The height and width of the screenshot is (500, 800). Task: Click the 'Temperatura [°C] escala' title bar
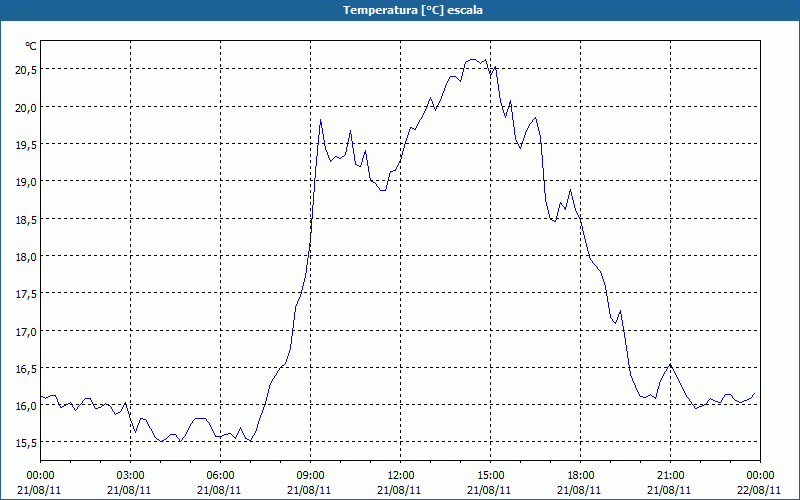pos(400,10)
